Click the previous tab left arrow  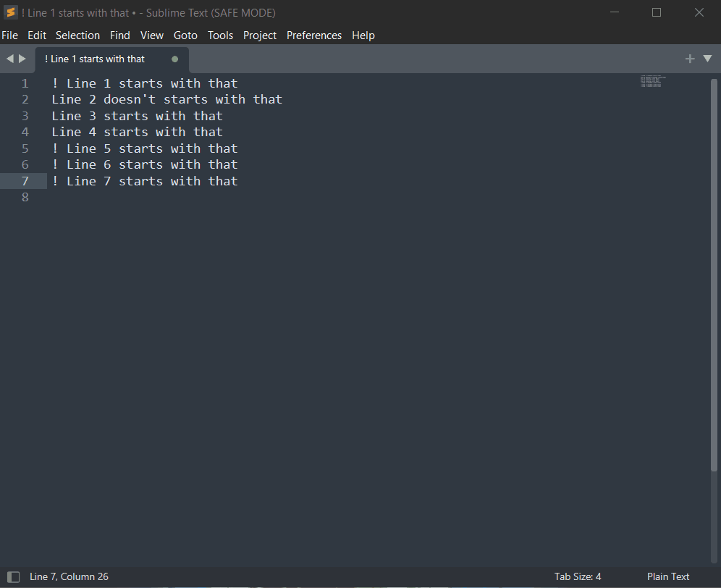(x=9, y=59)
